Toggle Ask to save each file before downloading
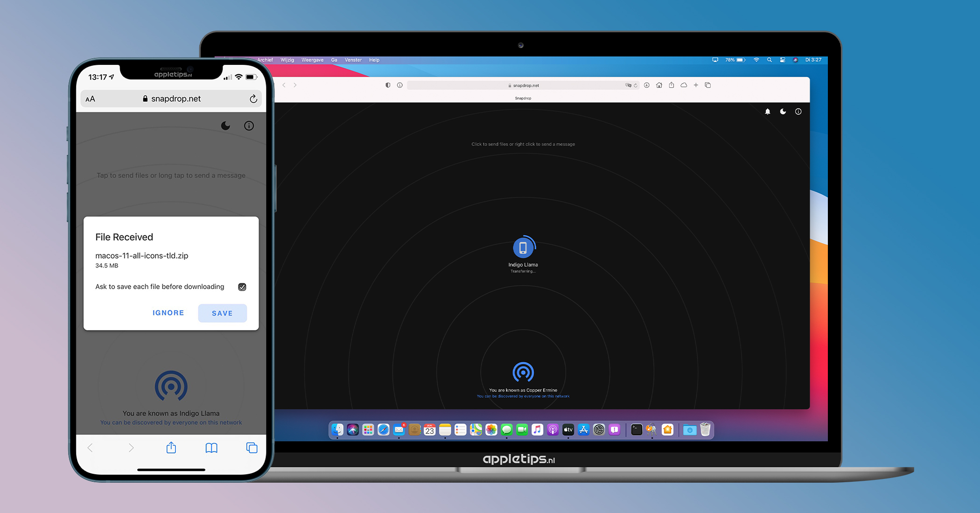 click(x=242, y=287)
